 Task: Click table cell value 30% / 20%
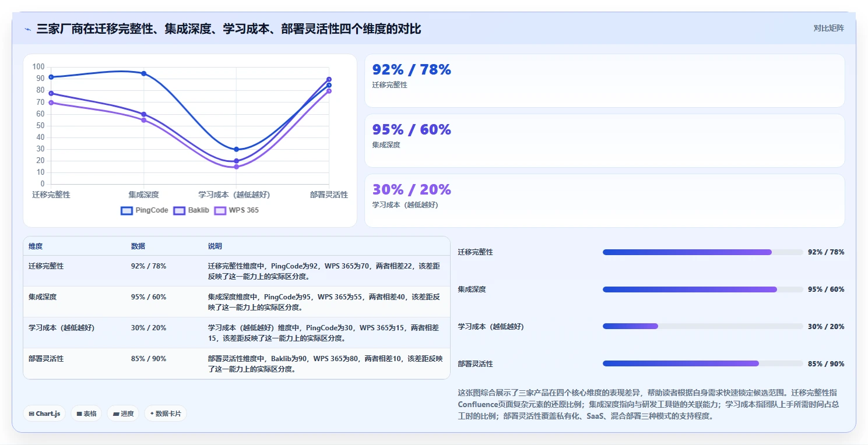pyautogui.click(x=149, y=327)
